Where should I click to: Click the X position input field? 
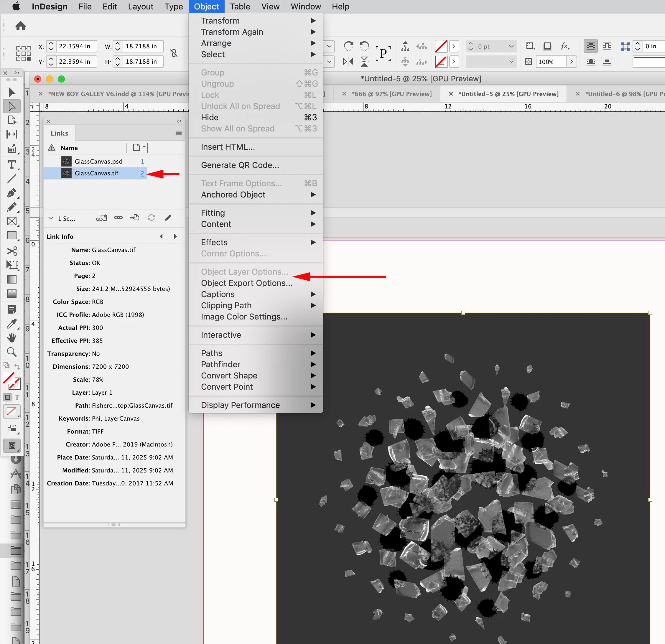tap(76, 47)
